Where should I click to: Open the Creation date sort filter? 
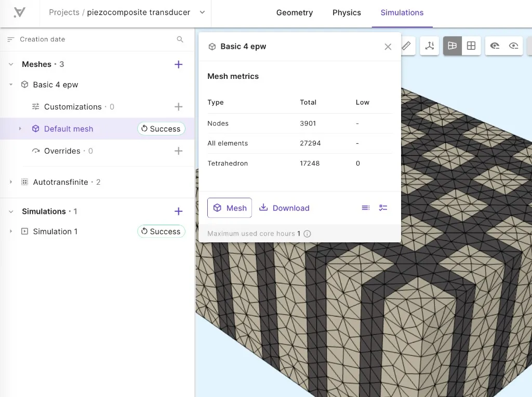coord(37,39)
